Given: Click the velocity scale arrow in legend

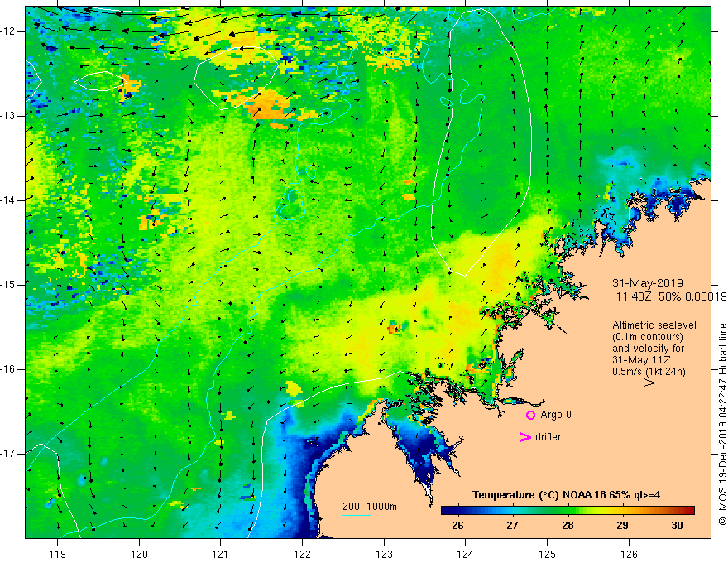Looking at the screenshot, I should click(638, 383).
